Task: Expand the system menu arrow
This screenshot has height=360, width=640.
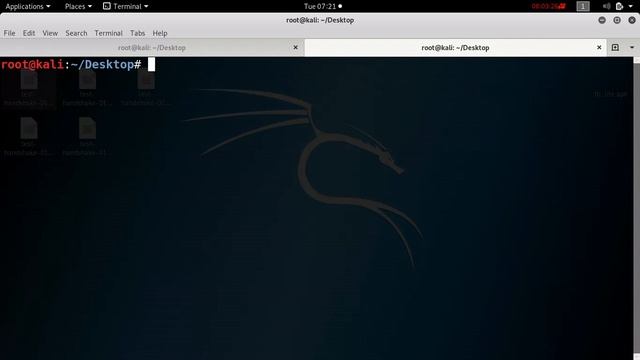Action: 631,6
